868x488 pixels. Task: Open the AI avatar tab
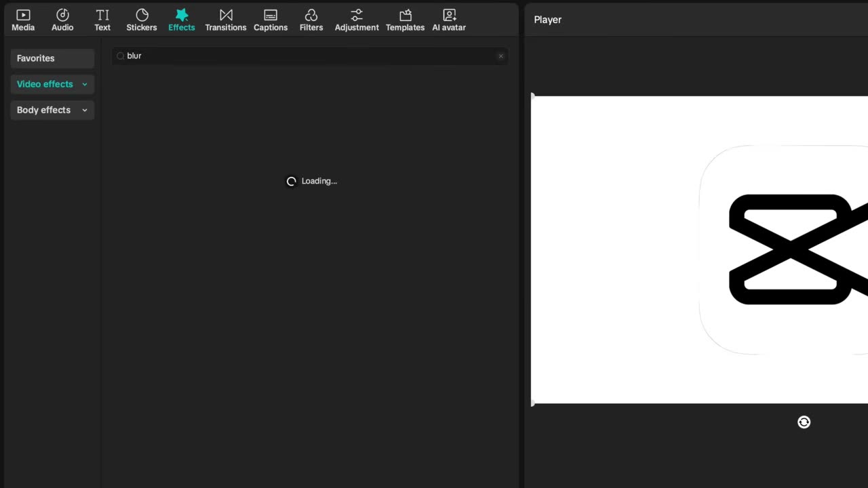449,20
